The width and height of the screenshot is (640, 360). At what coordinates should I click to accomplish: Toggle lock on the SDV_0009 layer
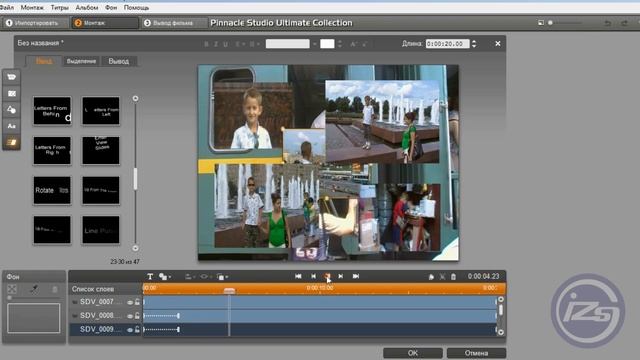137,329
